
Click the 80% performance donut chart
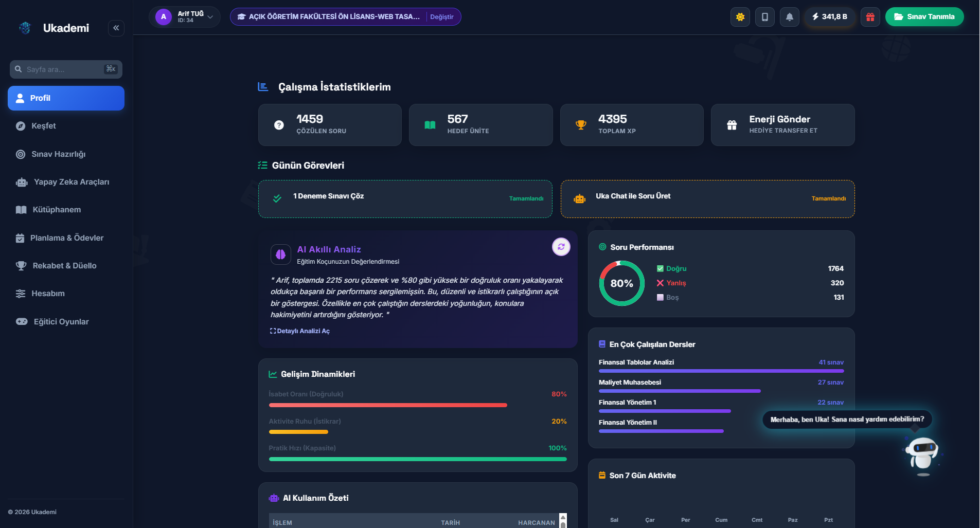[x=621, y=283]
